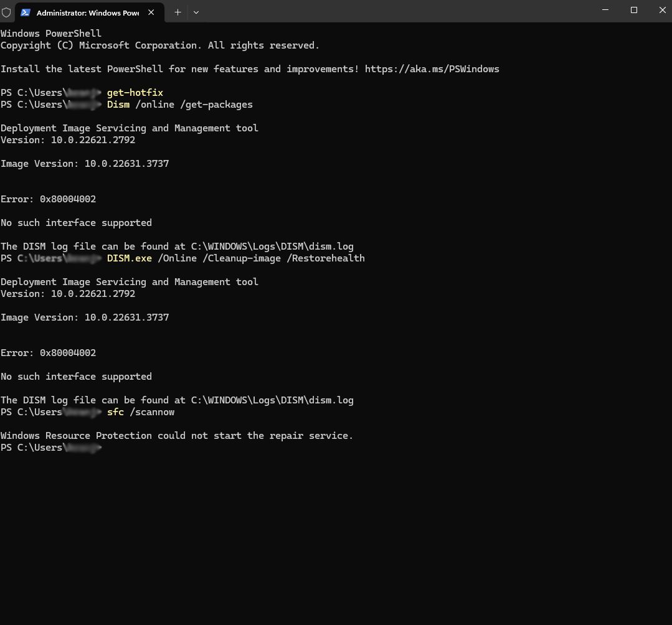Open a new tab with plus button
This screenshot has width=672, height=625.
pyautogui.click(x=178, y=12)
